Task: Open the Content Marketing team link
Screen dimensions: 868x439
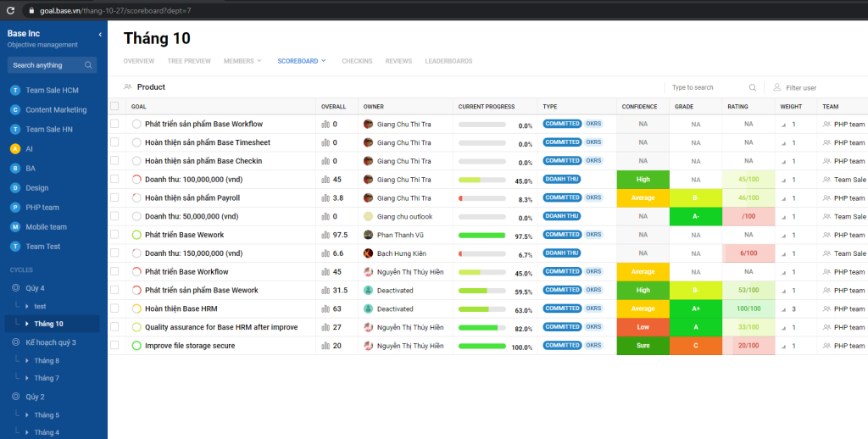Action: [x=56, y=109]
